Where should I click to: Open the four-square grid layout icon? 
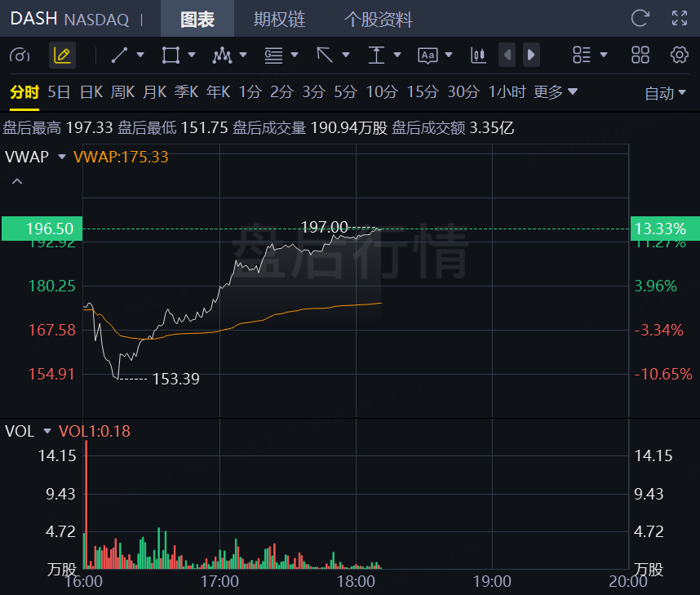click(640, 56)
